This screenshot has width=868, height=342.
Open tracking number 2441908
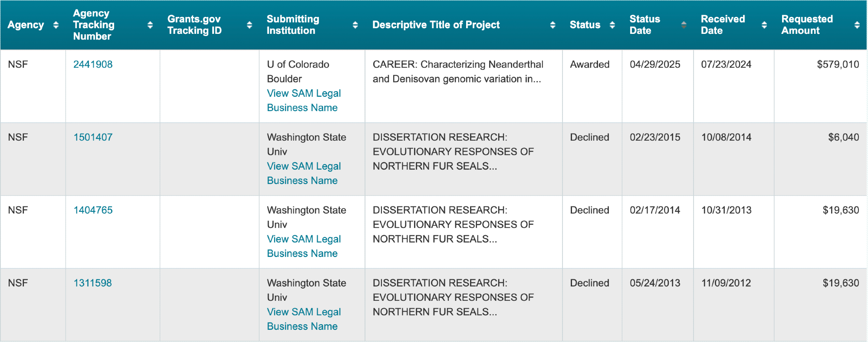click(93, 65)
